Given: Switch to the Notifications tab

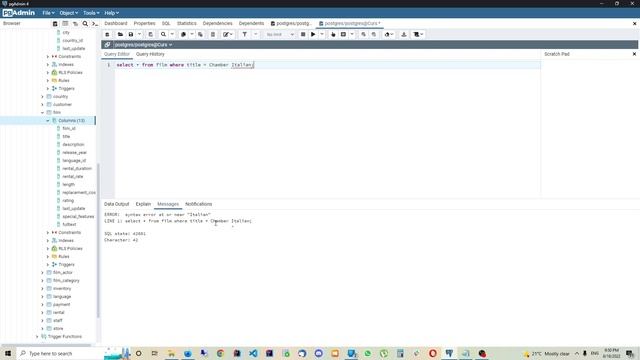Looking at the screenshot, I should [x=198, y=204].
